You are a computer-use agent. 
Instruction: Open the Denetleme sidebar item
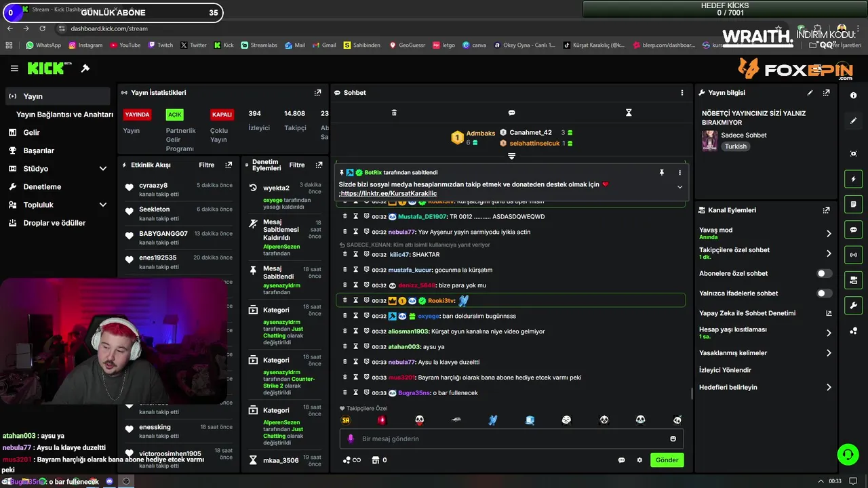[42, 186]
